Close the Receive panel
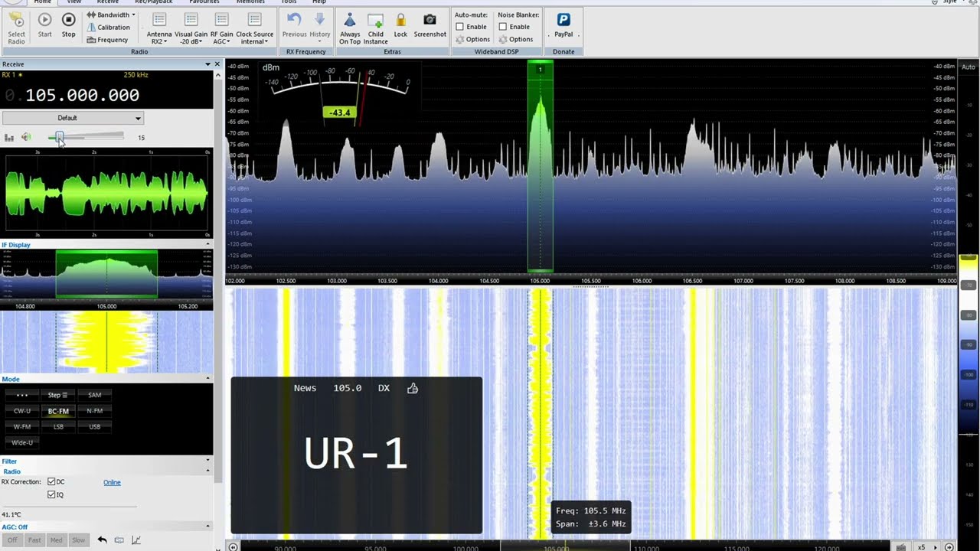The image size is (980, 551). (x=217, y=64)
